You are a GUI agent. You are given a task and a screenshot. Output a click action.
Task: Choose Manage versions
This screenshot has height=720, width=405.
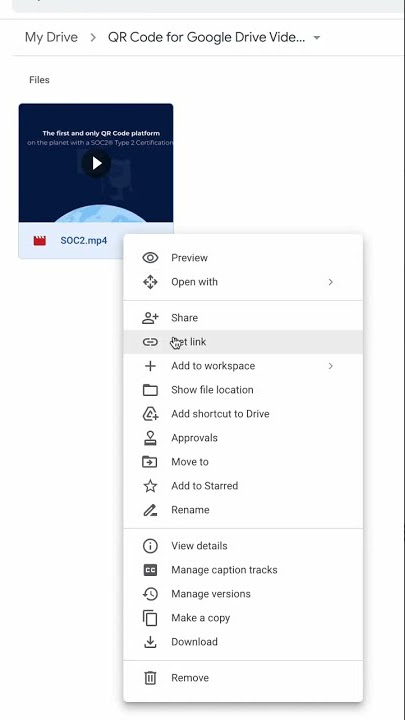tap(243, 594)
